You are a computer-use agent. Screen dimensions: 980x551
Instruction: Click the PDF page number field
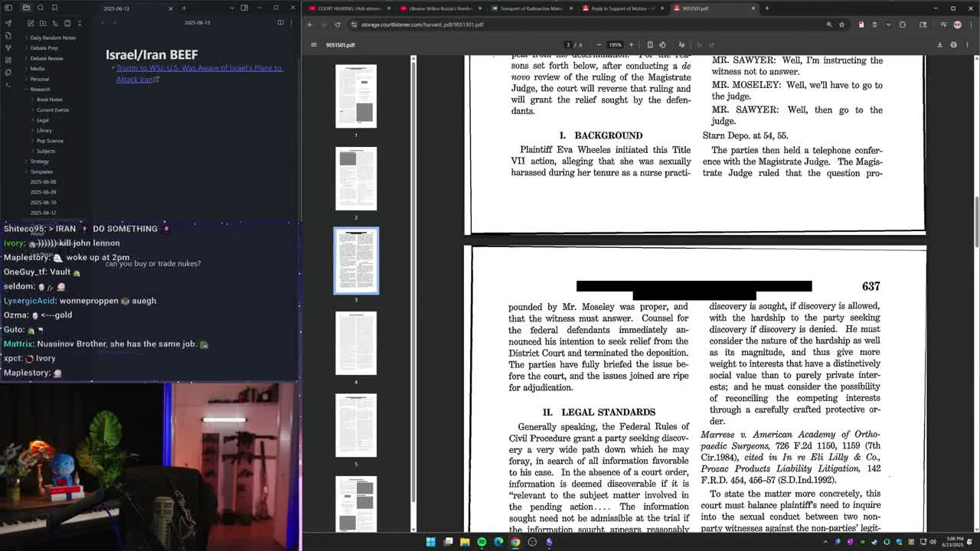click(568, 44)
